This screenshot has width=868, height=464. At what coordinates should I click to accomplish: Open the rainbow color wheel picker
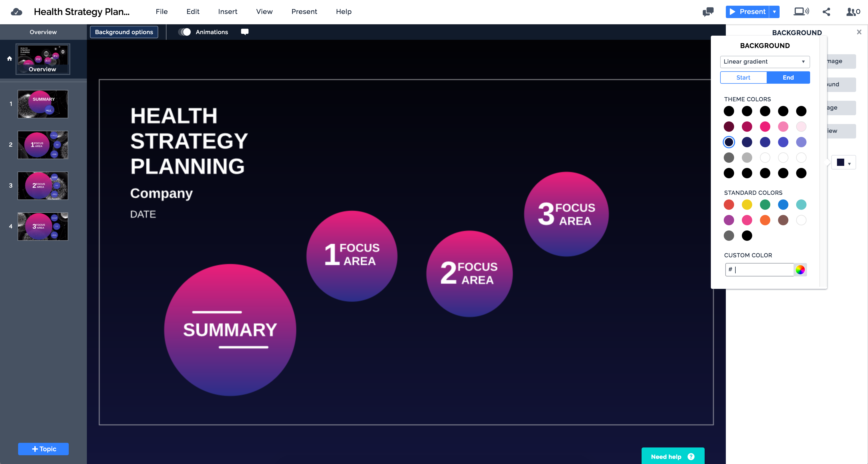pos(800,270)
